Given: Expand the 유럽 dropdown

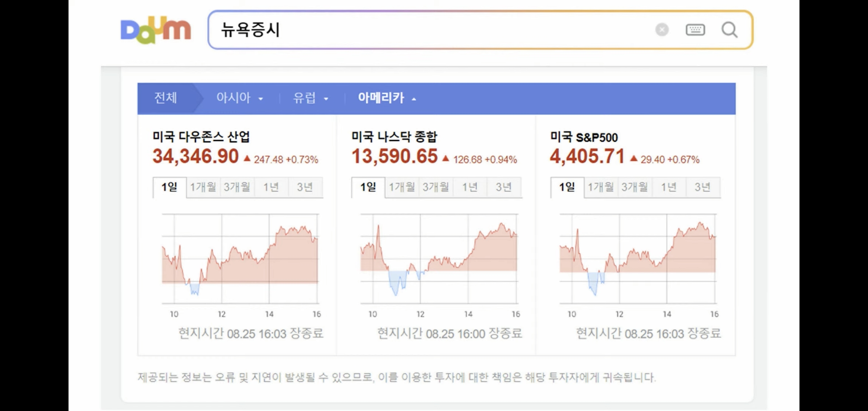Looking at the screenshot, I should [311, 98].
